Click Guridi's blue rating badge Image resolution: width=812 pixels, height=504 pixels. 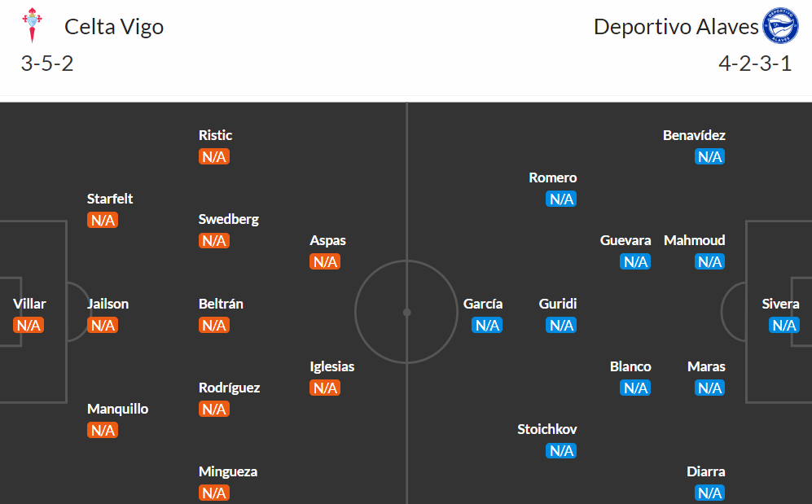coord(561,326)
